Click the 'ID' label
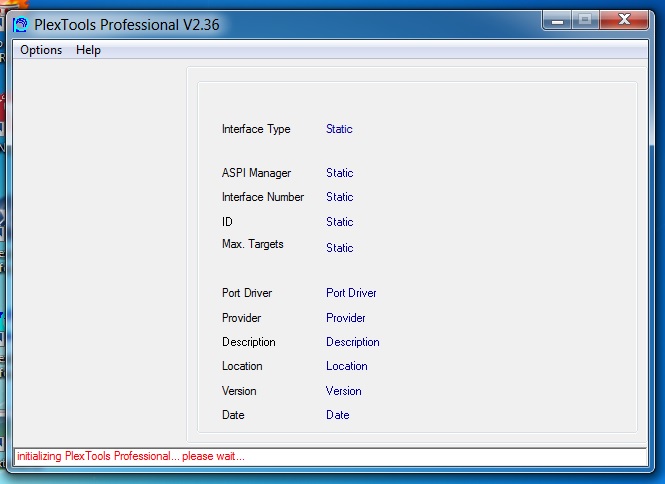Screen dimensions: 665x484 pyautogui.click(x=227, y=222)
